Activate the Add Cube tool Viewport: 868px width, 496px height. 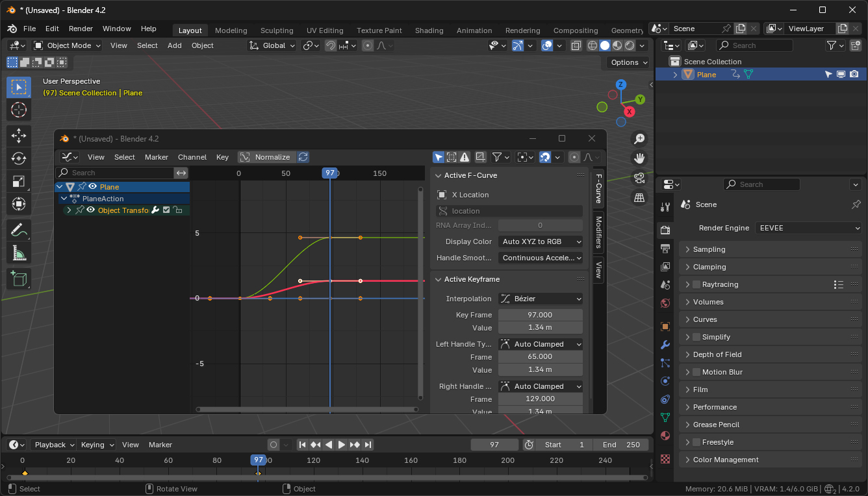coord(19,279)
